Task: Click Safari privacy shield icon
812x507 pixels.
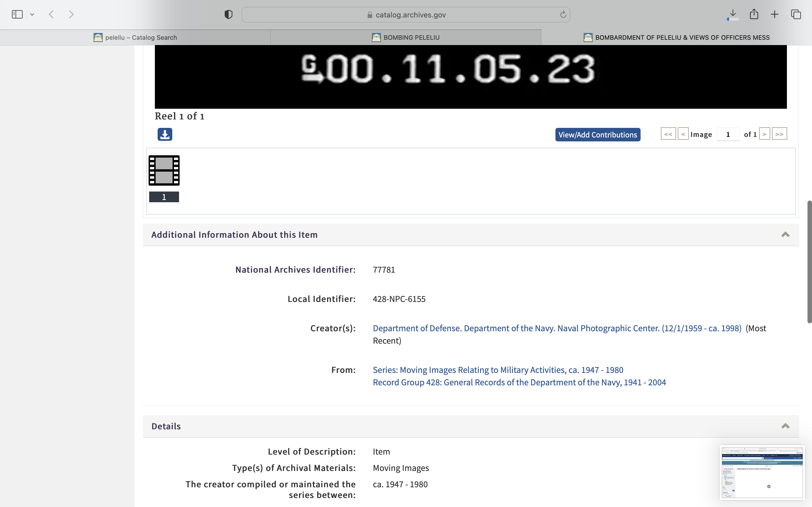Action: pyautogui.click(x=228, y=14)
